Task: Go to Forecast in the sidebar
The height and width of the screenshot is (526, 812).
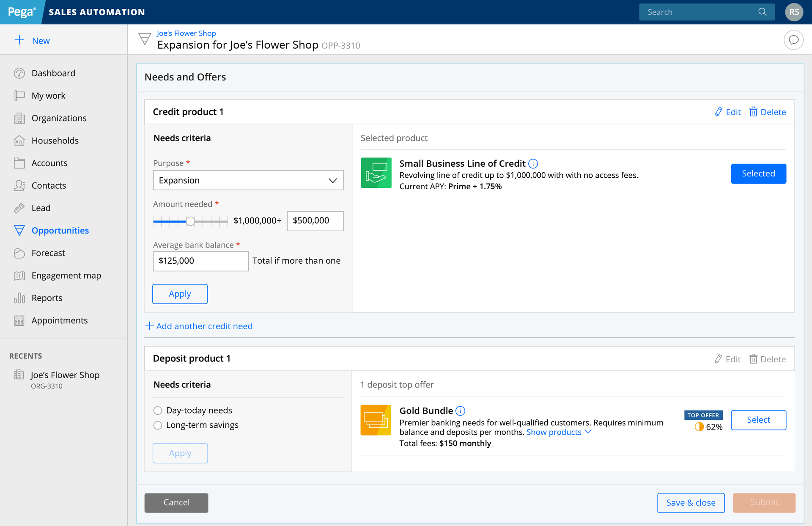Action: (48, 253)
